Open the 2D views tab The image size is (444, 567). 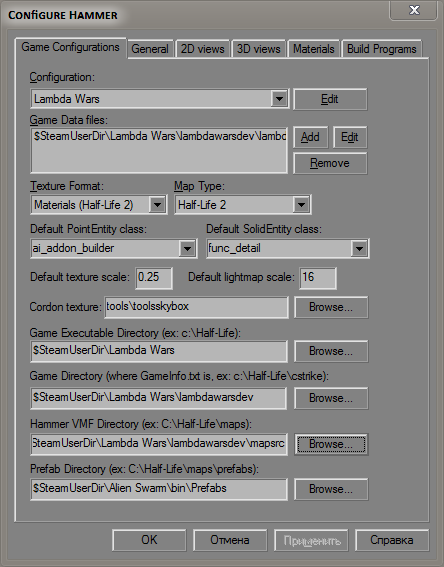click(202, 49)
